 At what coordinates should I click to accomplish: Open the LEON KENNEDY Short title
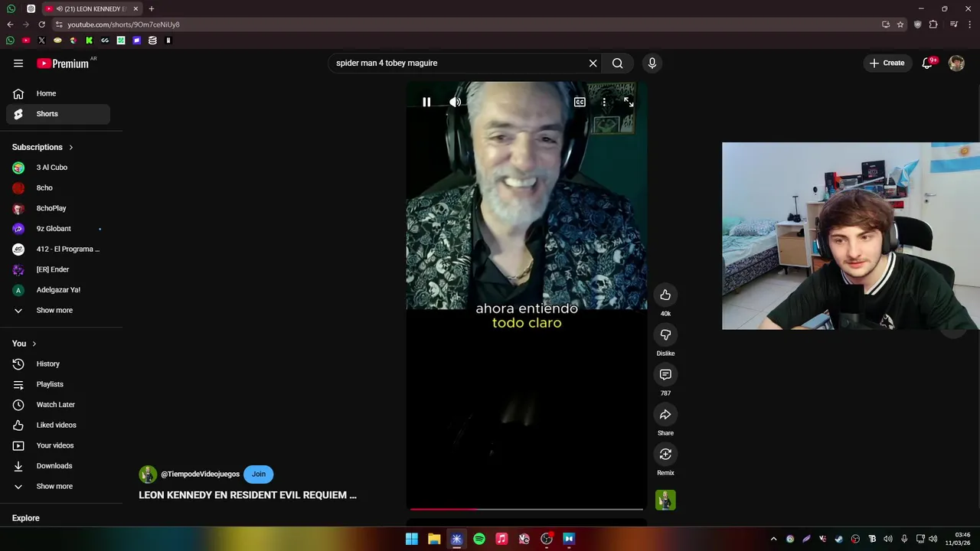[x=247, y=495]
